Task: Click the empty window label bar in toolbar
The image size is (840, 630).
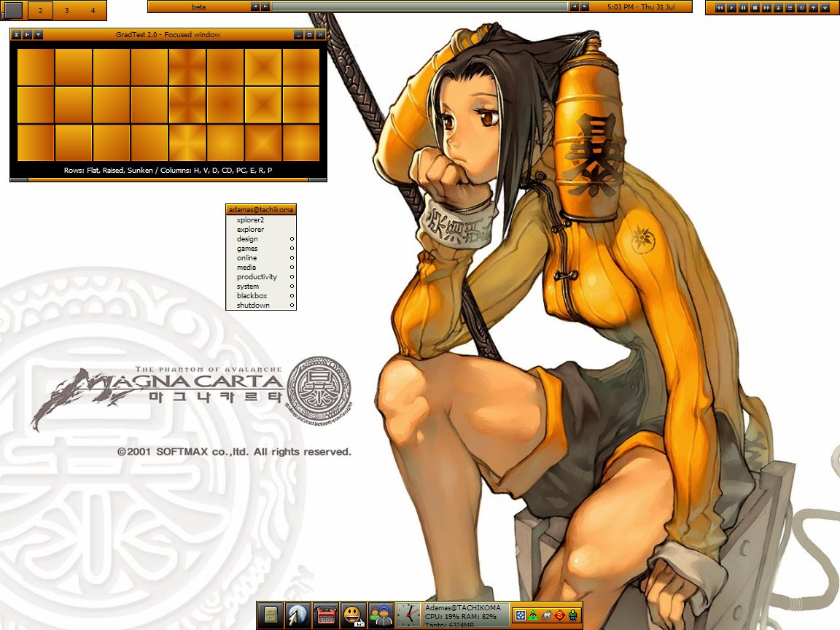Action: [419, 7]
